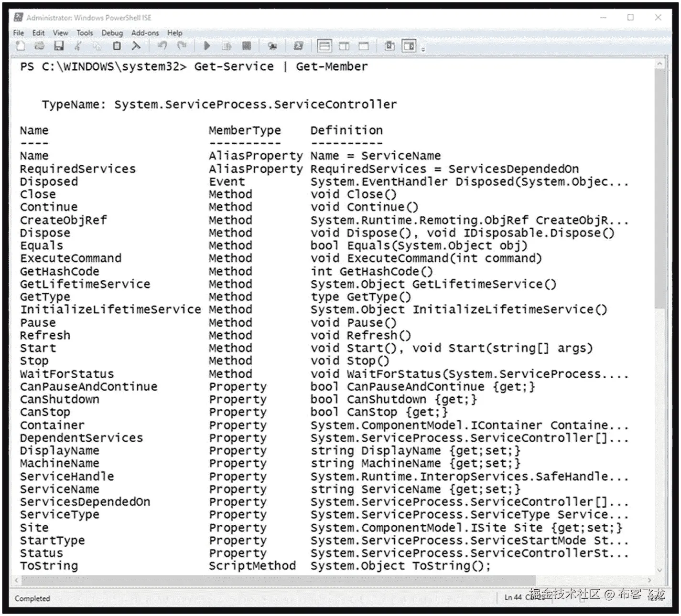Toggle Show Script Pane Top layout
This screenshot has height=616, width=681.
pyautogui.click(x=324, y=46)
